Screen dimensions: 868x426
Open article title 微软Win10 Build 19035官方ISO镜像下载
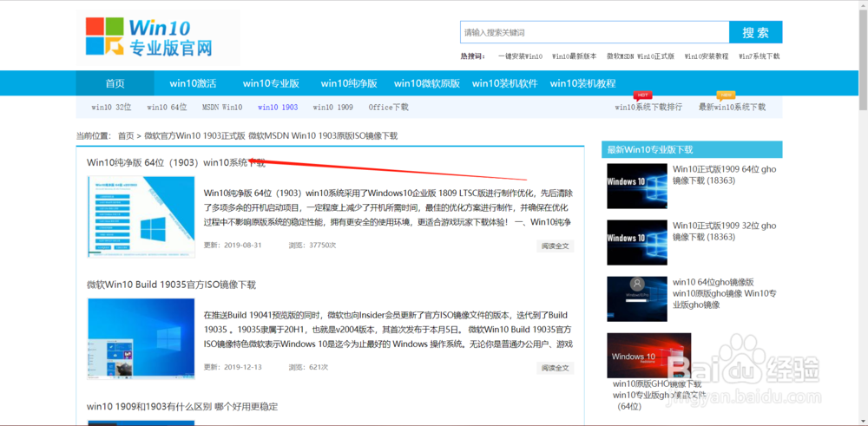point(172,285)
